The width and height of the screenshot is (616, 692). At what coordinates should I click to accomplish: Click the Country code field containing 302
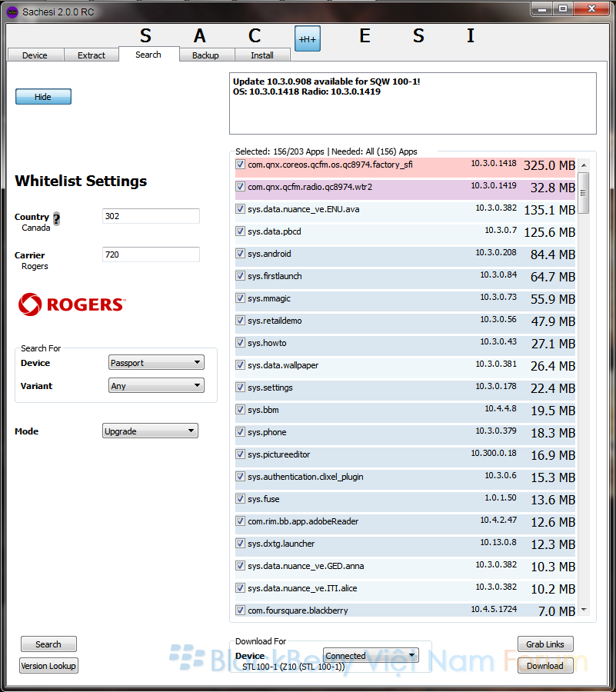coord(151,216)
